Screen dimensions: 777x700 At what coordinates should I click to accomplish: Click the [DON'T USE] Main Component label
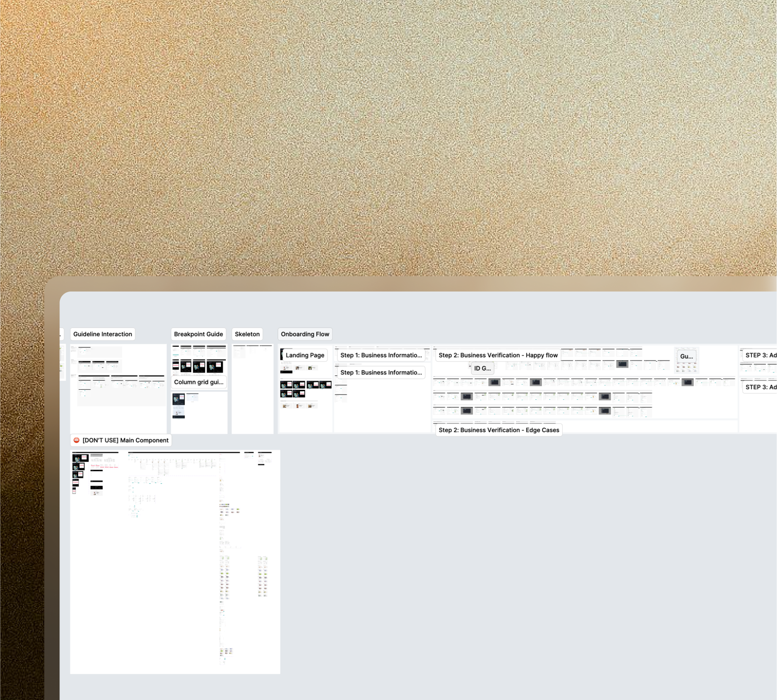click(x=121, y=440)
